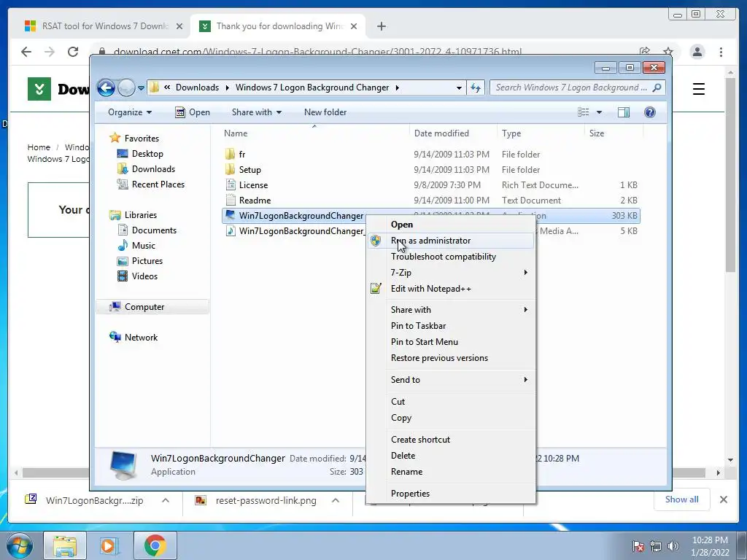Expand the address bar history dropdown
Screen dimensions: 747x560
click(x=459, y=87)
